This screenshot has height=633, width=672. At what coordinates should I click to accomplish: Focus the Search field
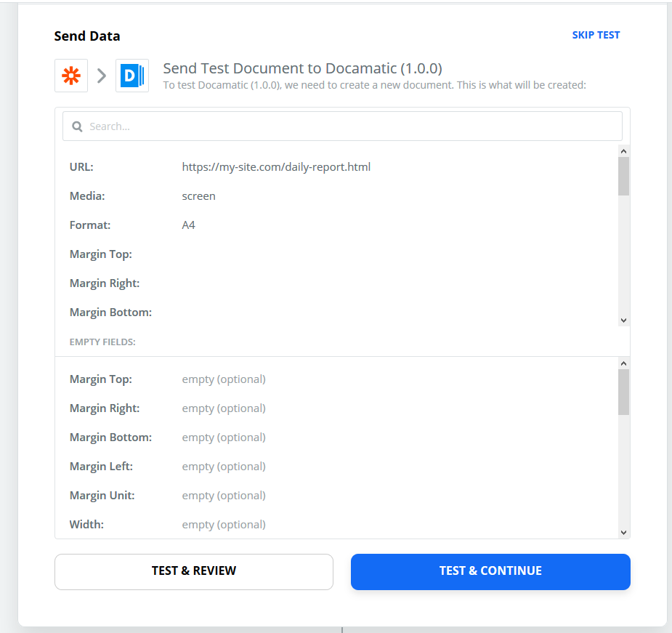coord(342,126)
